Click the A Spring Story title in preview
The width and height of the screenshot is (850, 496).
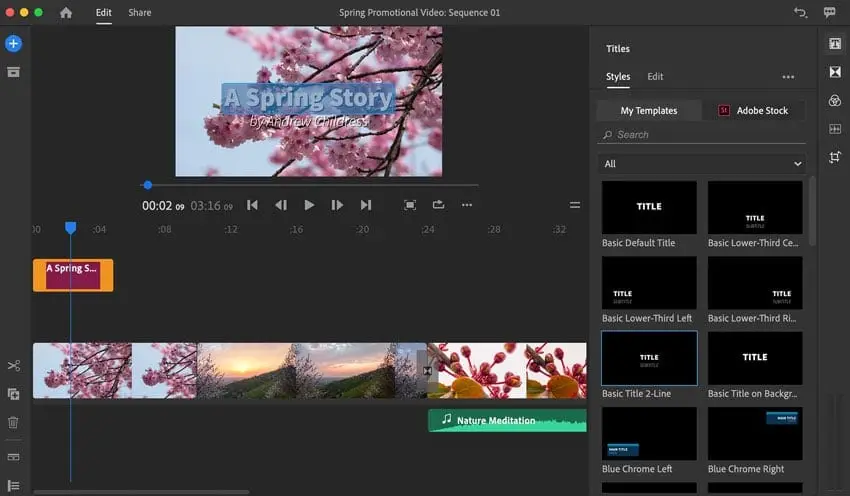308,98
